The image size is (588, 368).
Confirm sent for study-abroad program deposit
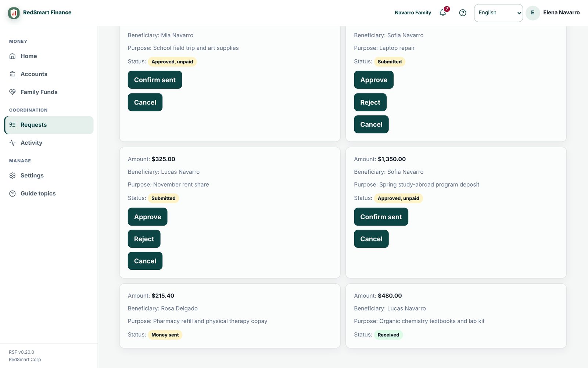(x=381, y=217)
